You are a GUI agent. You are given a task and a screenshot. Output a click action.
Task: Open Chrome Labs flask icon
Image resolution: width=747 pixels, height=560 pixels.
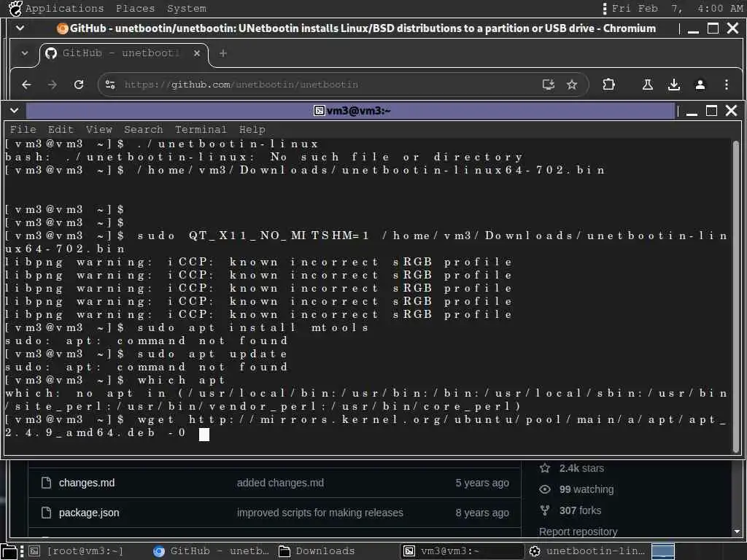[648, 85]
